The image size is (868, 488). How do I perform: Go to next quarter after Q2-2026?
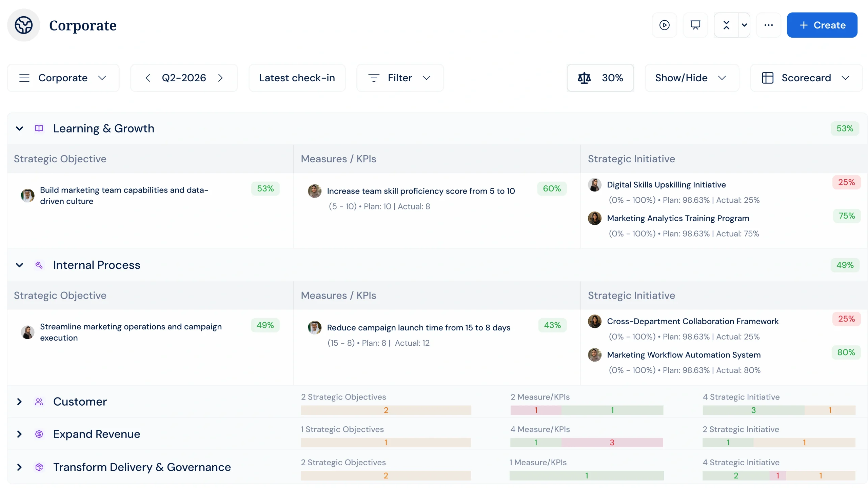pyautogui.click(x=220, y=78)
